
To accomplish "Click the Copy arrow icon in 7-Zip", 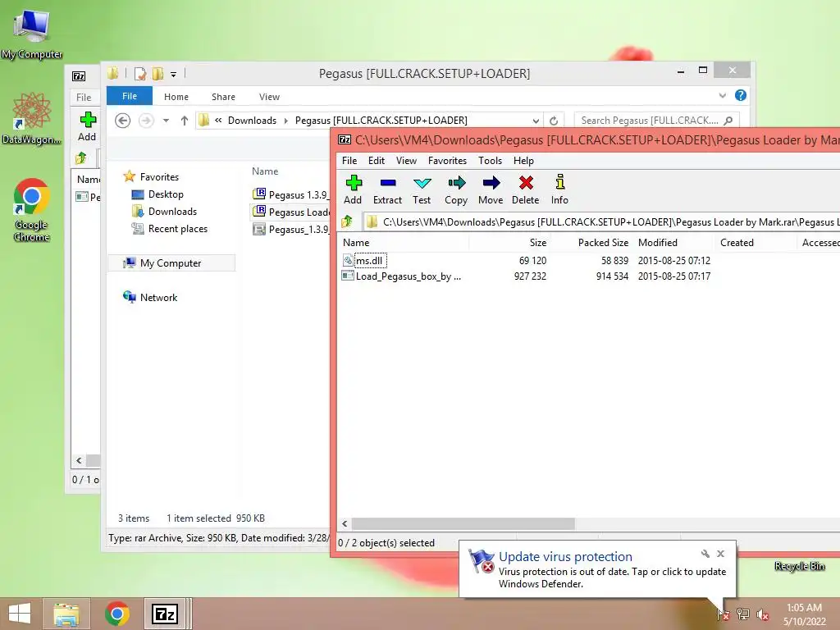I will point(456,183).
